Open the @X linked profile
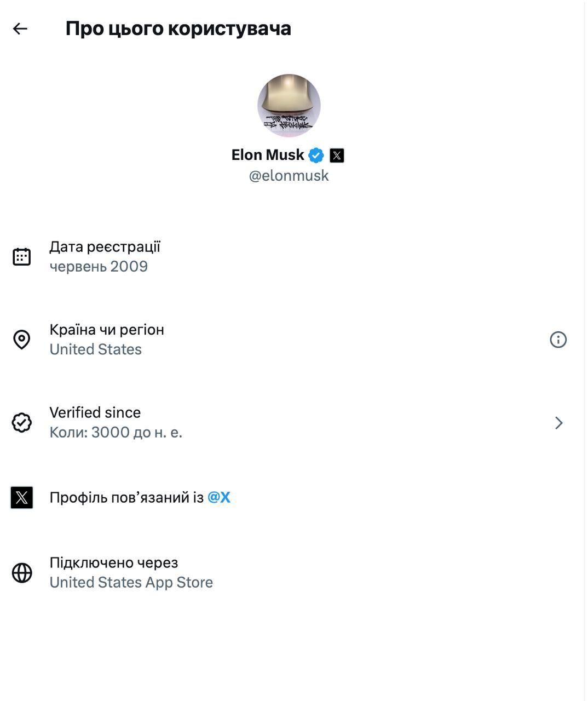This screenshot has height=701, width=588. [219, 497]
